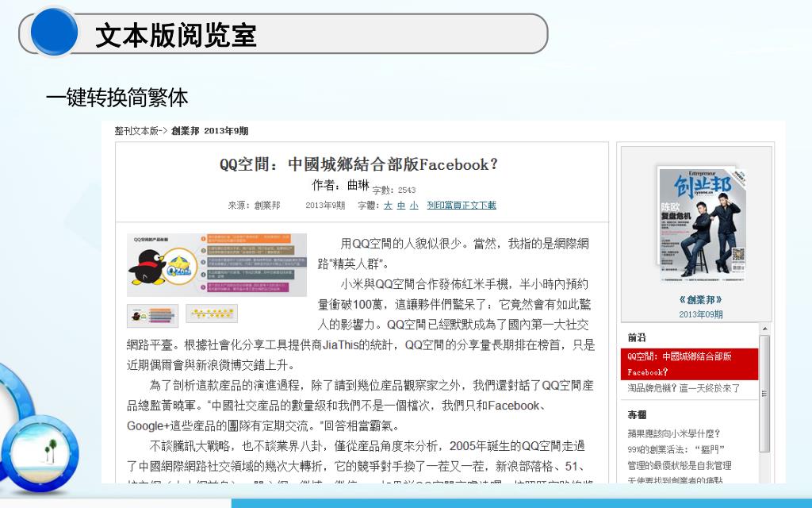812x508 pixels.
Task: Click the 整刊文本版 breadcrumb link
Action: coord(136,131)
